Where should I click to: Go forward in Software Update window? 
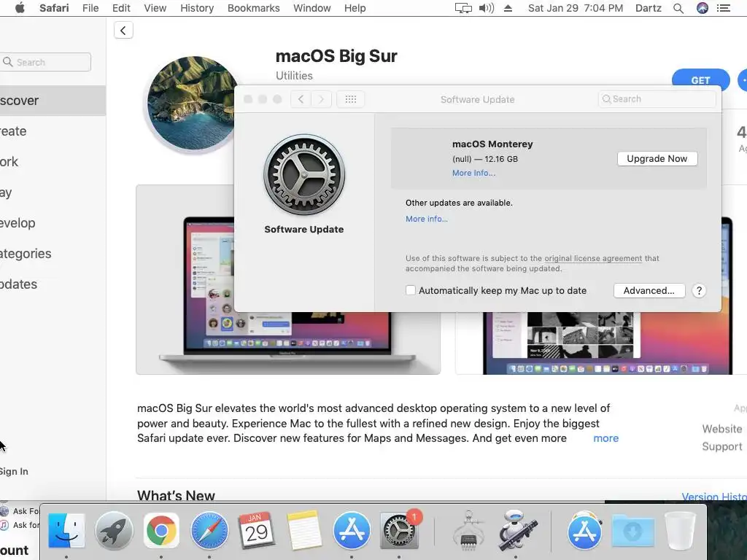pyautogui.click(x=322, y=99)
